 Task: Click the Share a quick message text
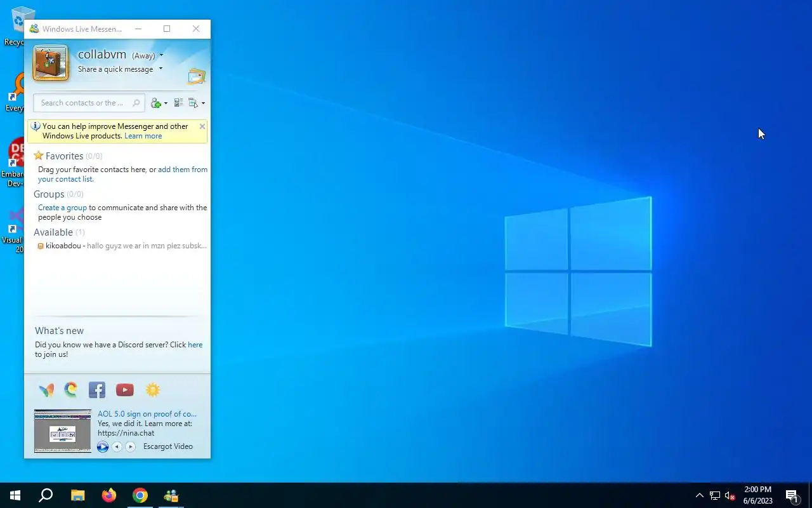point(115,69)
